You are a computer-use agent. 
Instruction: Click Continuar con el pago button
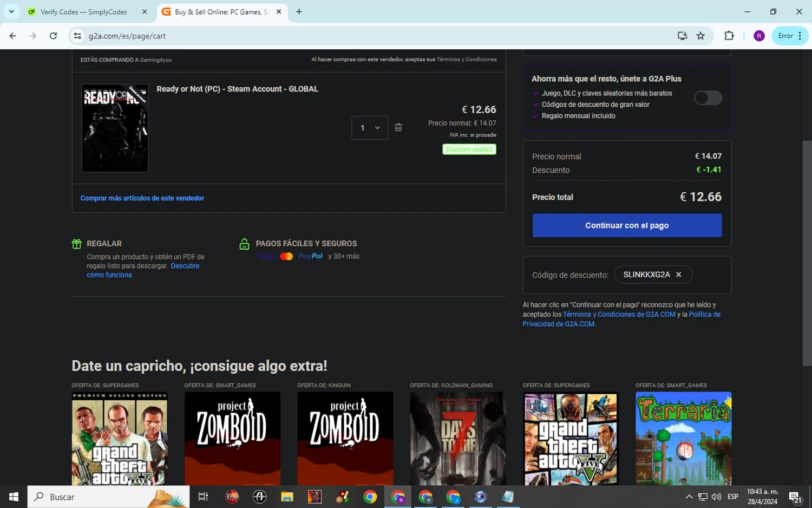627,225
